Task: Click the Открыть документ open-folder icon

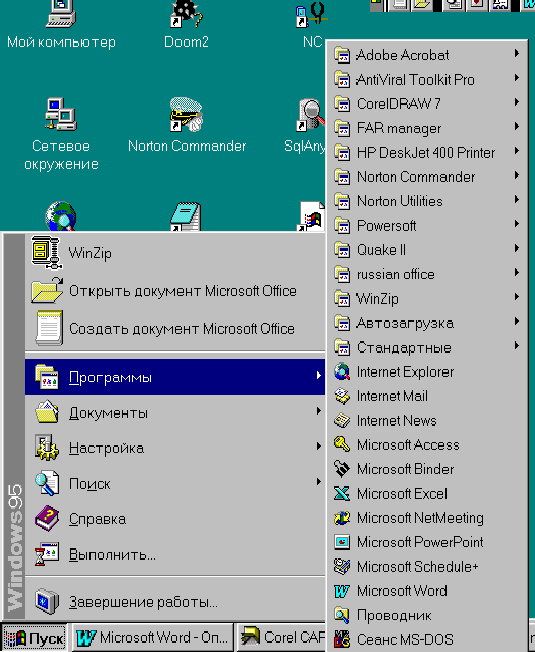Action: (x=47, y=290)
